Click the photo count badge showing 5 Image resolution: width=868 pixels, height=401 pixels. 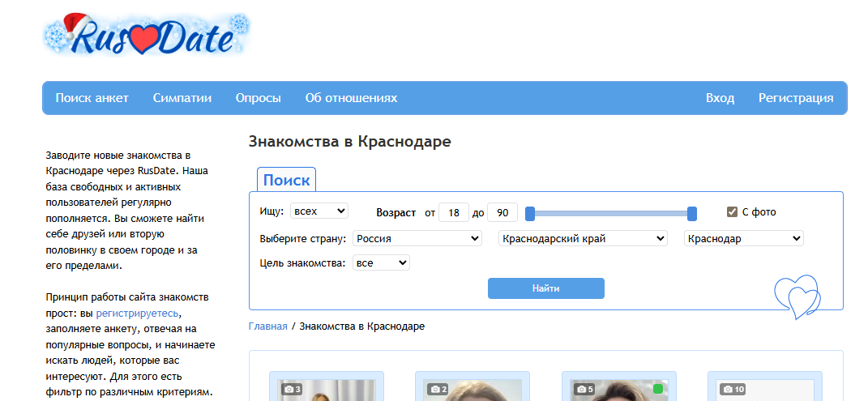[584, 390]
